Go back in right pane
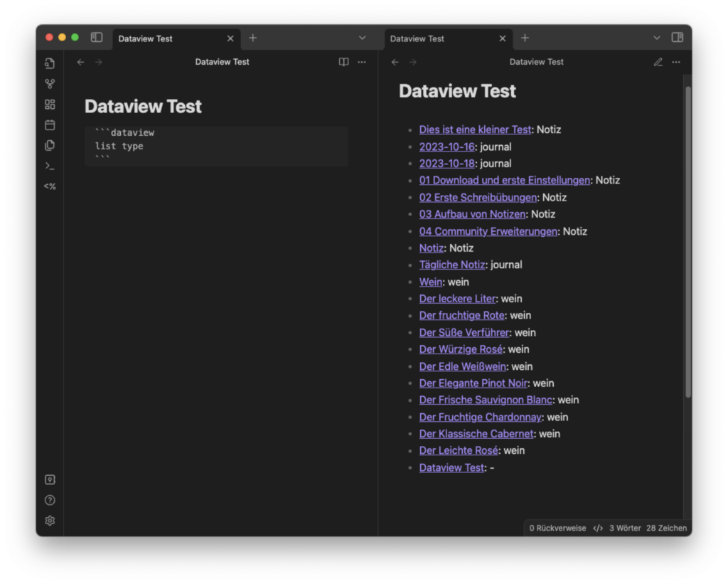The image size is (728, 584). click(x=395, y=62)
